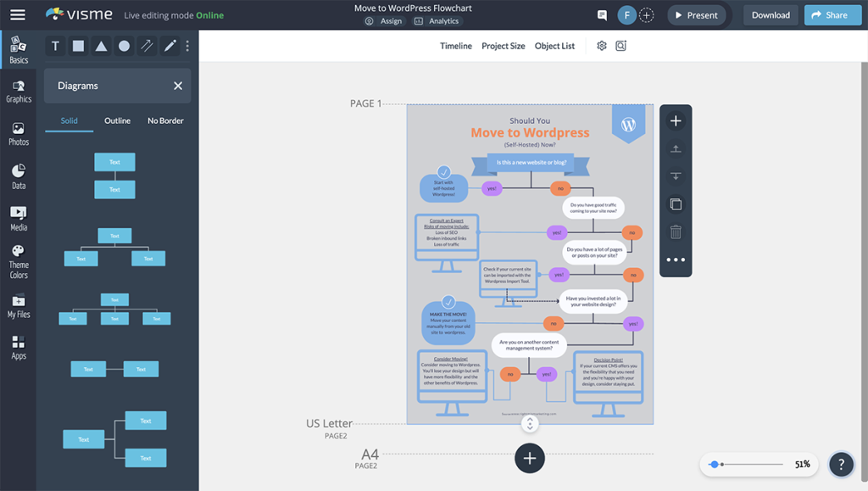
Task: Duplicate the page with copy icon
Action: tap(676, 204)
